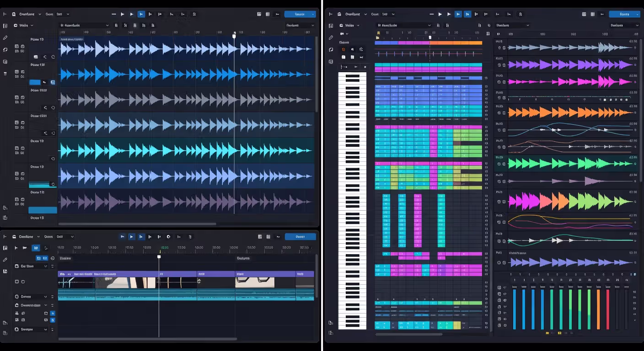Click the panel layout icon atop the piano roll sidebar
The image size is (644, 351).
coord(331,26)
